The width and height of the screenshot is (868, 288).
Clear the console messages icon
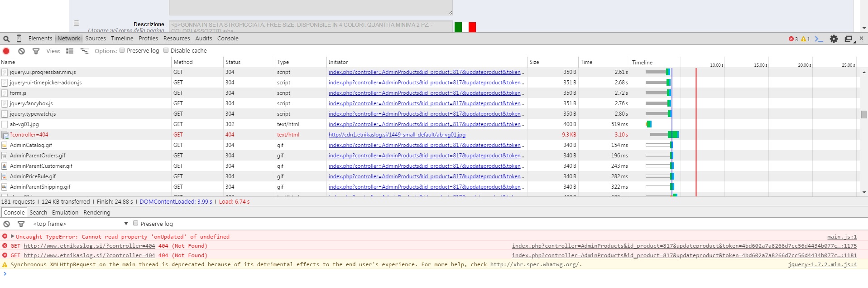click(x=6, y=224)
